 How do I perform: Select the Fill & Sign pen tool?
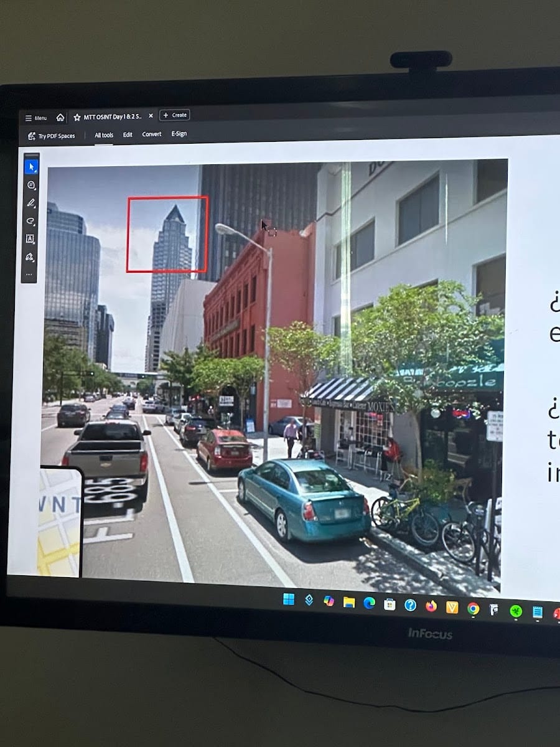coord(29,256)
